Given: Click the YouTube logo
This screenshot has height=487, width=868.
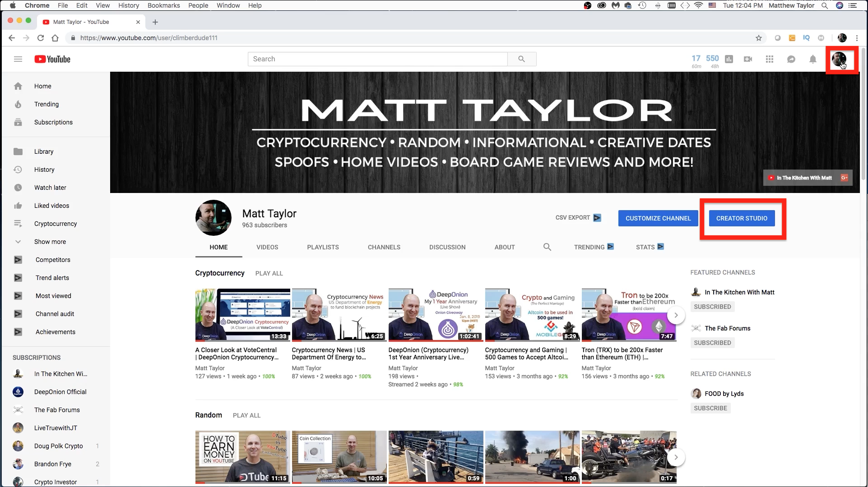Looking at the screenshot, I should click(52, 59).
